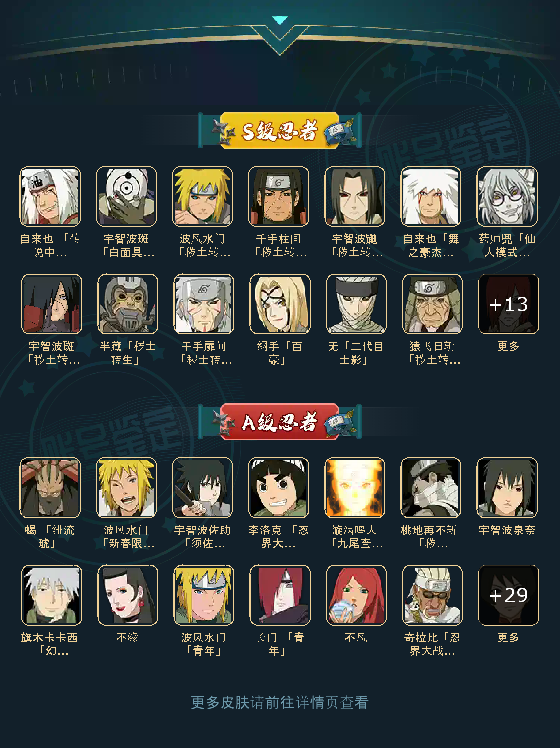Open the 奇拉比「忍界大战」portrait

pos(433,595)
